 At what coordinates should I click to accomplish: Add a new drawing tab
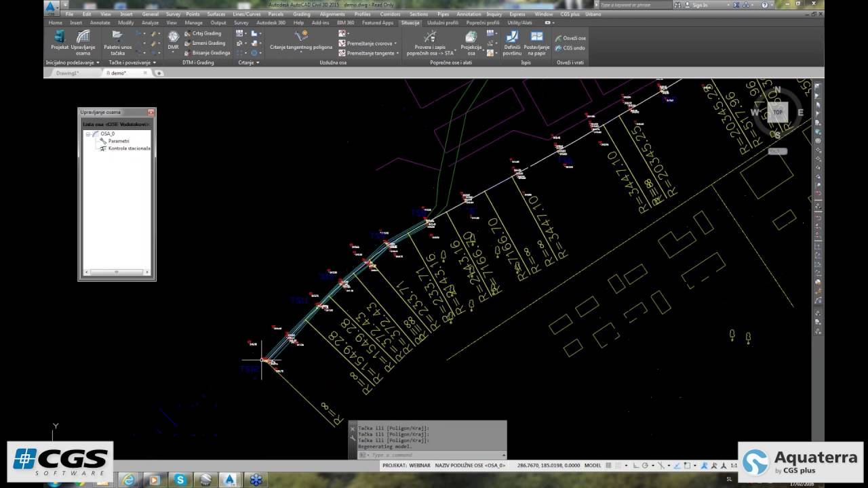(x=159, y=73)
